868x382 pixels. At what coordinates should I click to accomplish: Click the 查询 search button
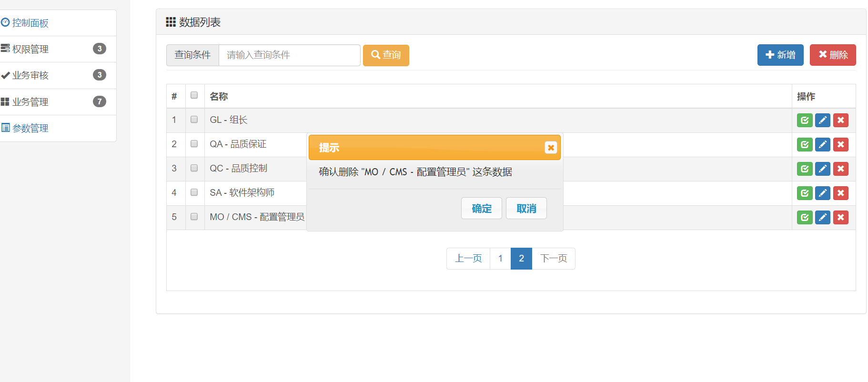[386, 55]
